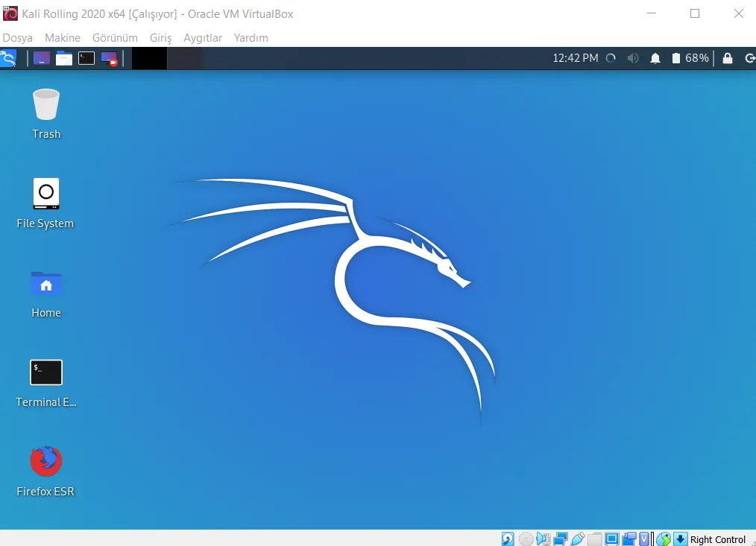Click the optical disc status icon
The image size is (756, 546).
[526, 539]
